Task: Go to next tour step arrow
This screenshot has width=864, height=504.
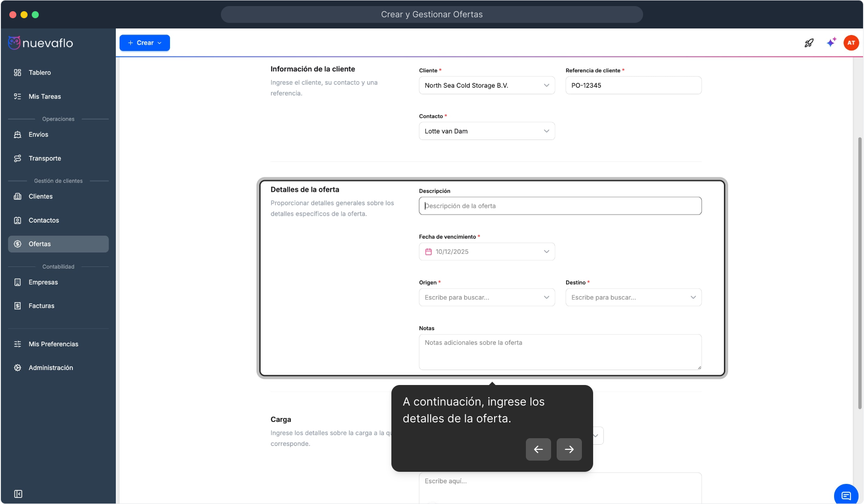Action: point(569,449)
